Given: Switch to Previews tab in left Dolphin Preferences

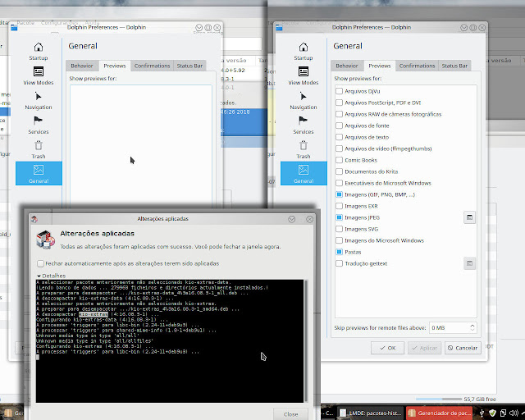Looking at the screenshot, I should pos(115,66).
